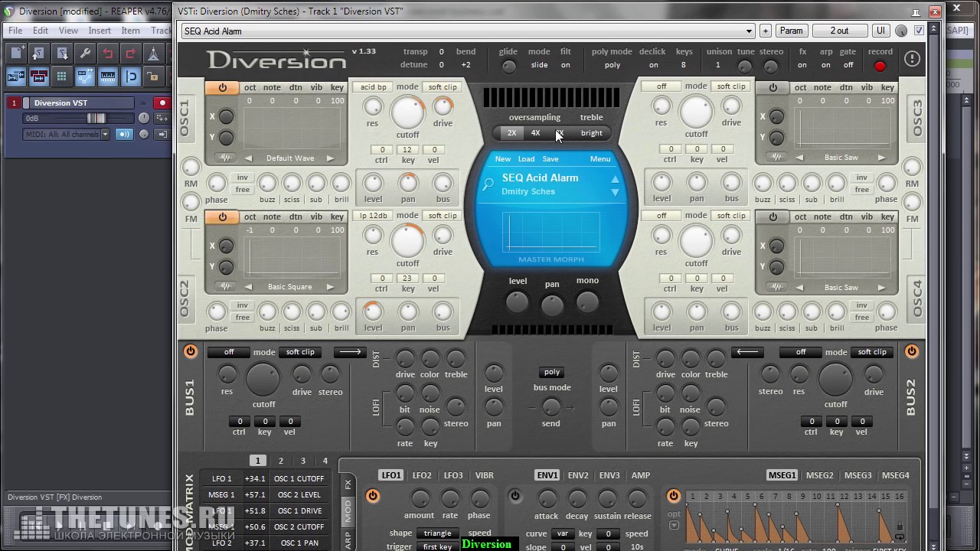Click the '2 out' routing button

pos(839,31)
